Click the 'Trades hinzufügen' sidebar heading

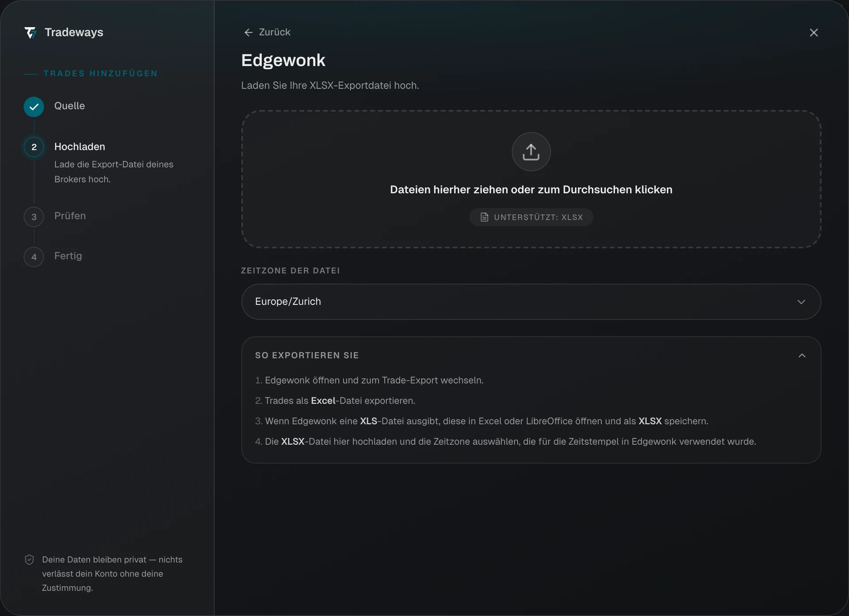click(100, 73)
